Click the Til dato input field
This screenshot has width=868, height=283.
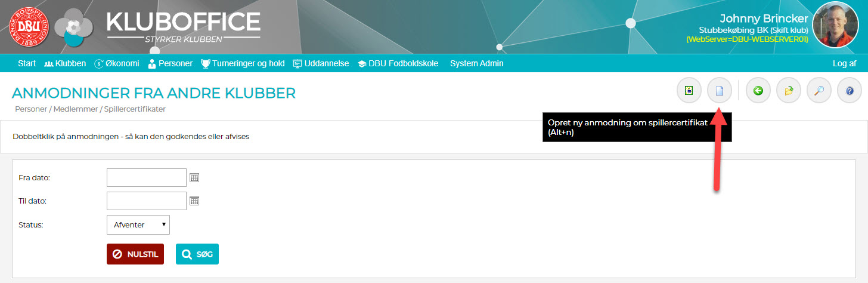point(147,201)
